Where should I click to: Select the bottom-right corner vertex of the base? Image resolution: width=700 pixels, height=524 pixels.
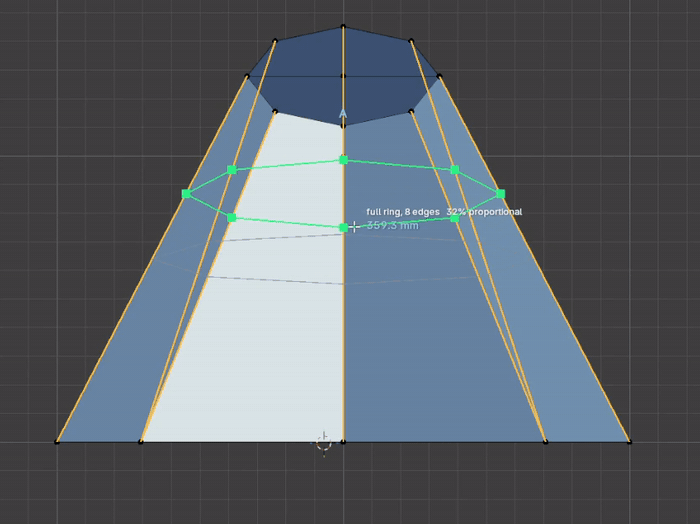click(629, 442)
